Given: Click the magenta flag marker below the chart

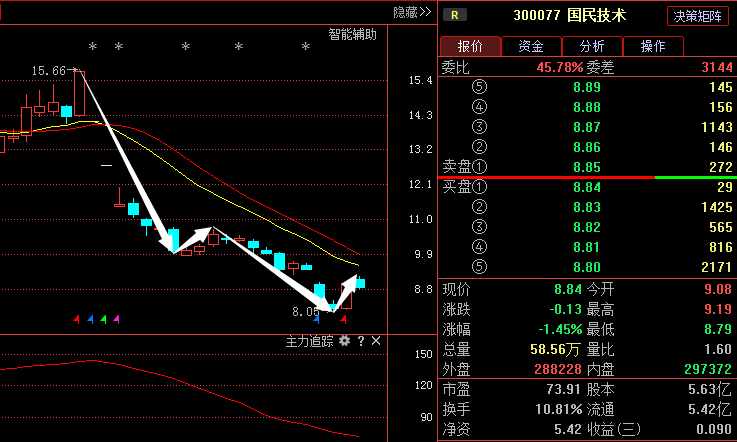Looking at the screenshot, I should (116, 319).
